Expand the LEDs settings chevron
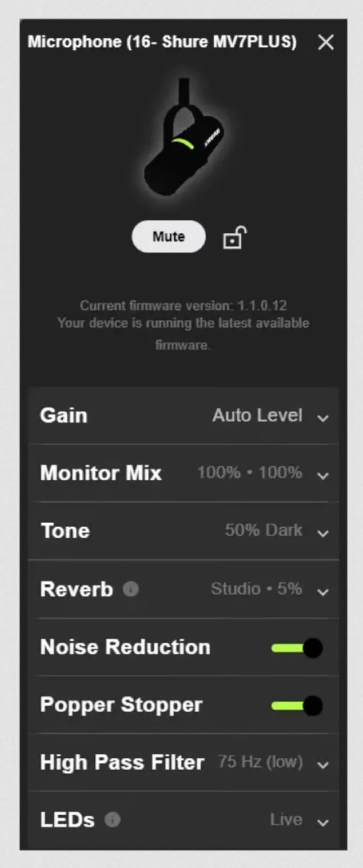Image resolution: width=363 pixels, height=868 pixels. [x=323, y=823]
